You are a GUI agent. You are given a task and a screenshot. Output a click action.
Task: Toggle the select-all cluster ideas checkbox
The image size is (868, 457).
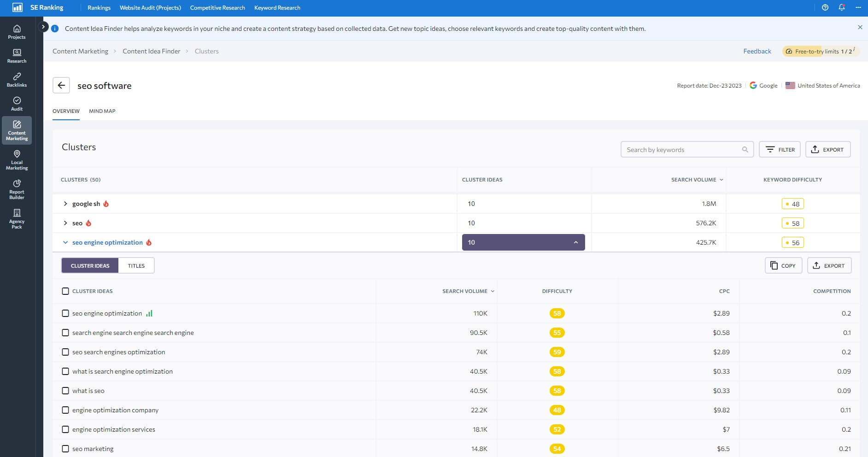(65, 291)
